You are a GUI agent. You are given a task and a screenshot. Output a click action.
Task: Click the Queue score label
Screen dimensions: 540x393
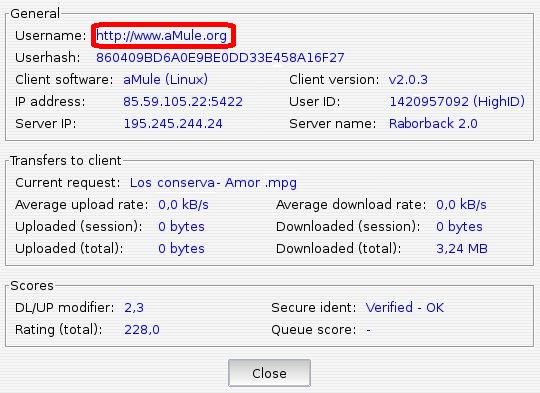(x=314, y=330)
